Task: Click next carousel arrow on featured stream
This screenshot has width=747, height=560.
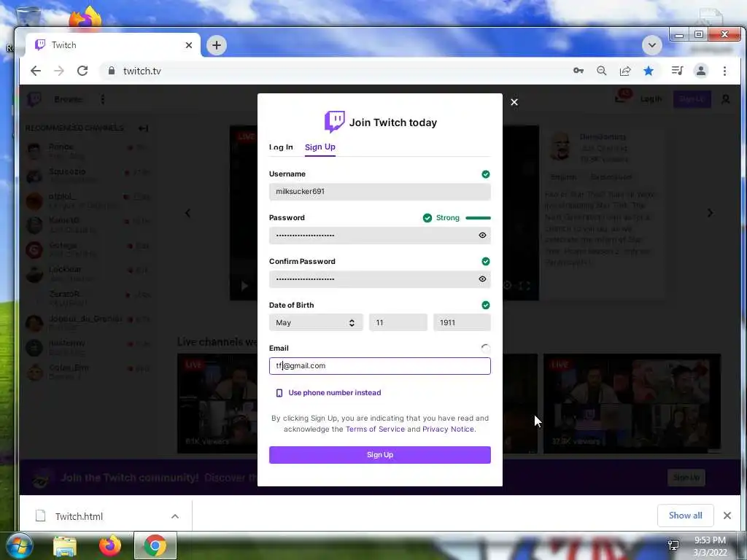Action: [x=711, y=213]
